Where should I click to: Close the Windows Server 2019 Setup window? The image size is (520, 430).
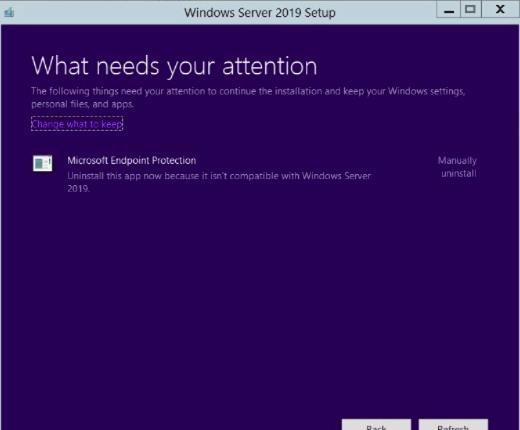[500, 9]
